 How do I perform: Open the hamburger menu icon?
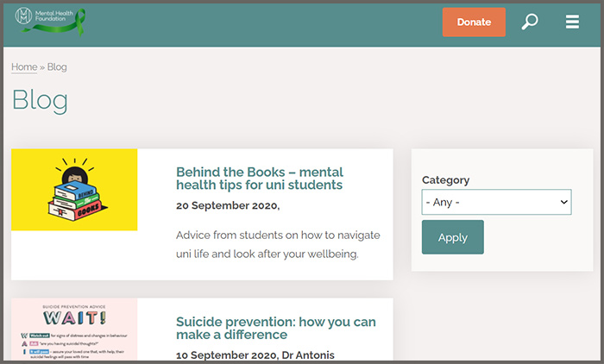[572, 22]
